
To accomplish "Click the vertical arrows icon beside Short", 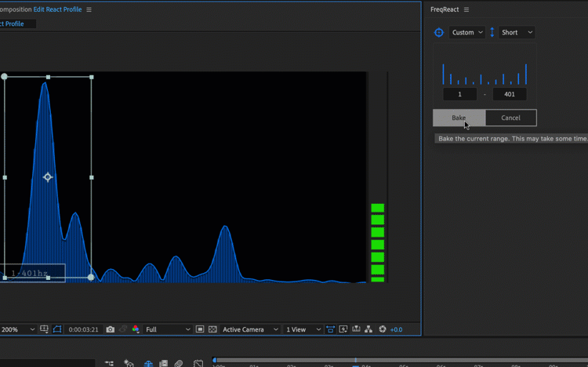I will coord(492,32).
